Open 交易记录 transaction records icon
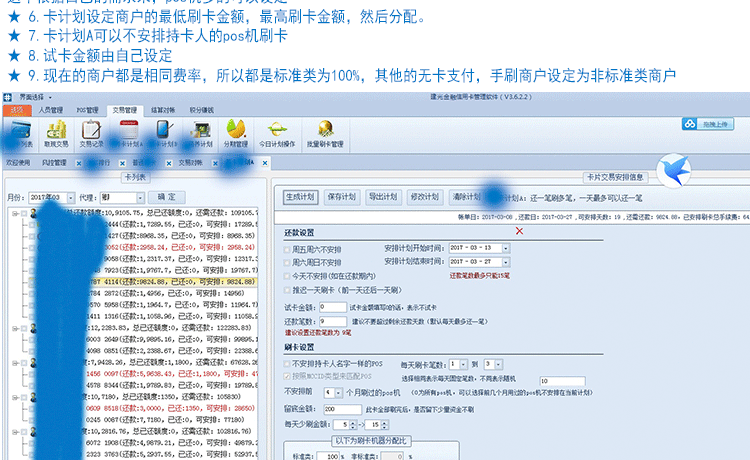The height and width of the screenshot is (460, 750). [x=91, y=133]
